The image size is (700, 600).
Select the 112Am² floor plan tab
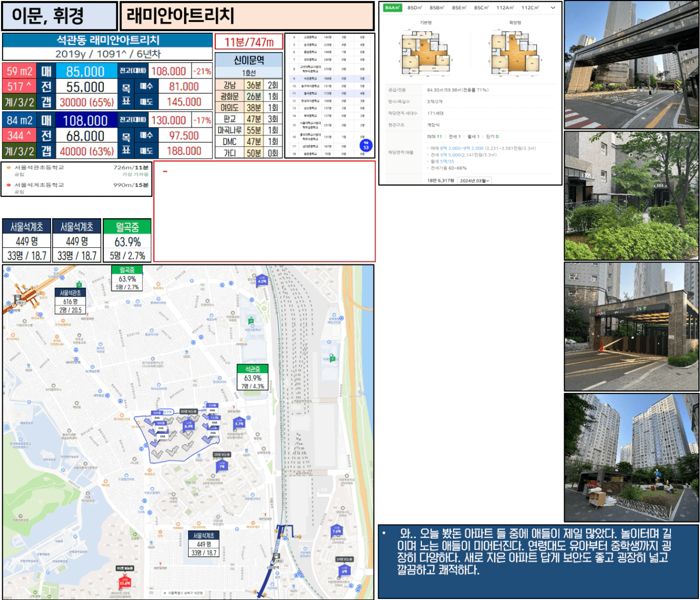coord(505,8)
